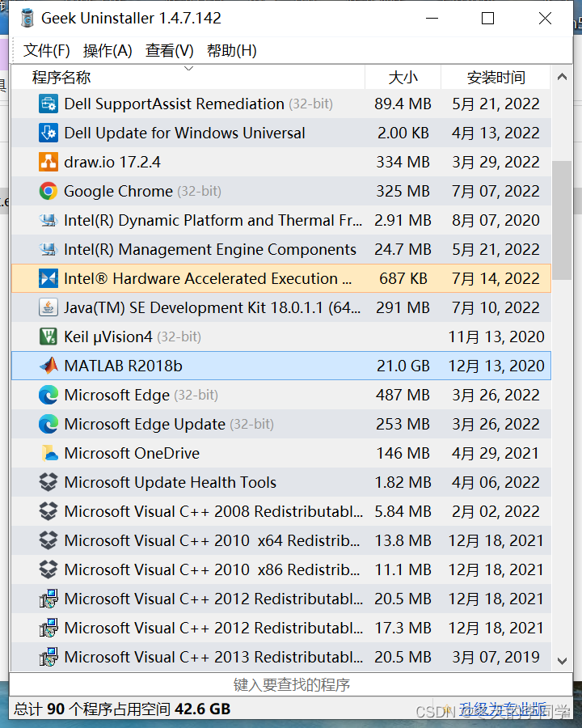Click the 升级为专业版 link in status bar
Viewport: 582px width, 728px height.
point(503,709)
